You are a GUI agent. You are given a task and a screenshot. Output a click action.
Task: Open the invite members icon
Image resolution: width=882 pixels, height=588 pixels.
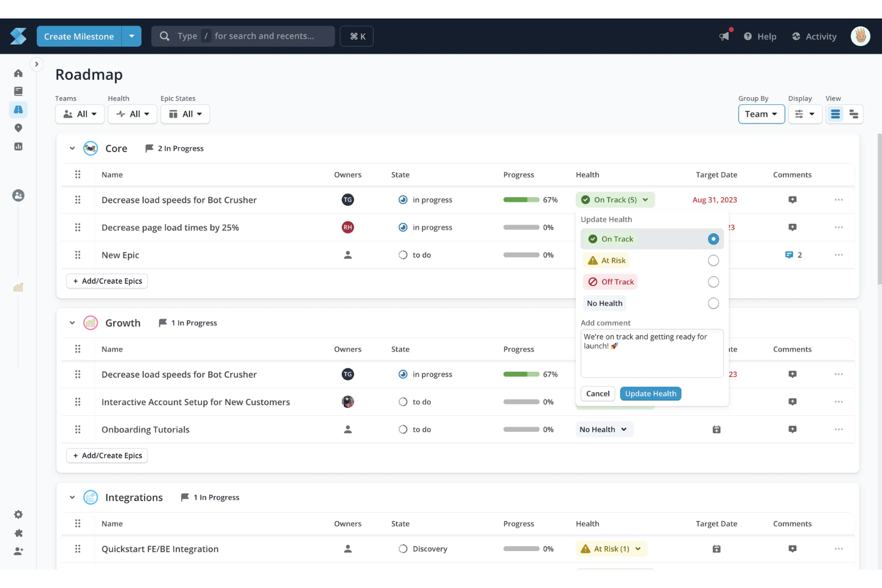18,551
